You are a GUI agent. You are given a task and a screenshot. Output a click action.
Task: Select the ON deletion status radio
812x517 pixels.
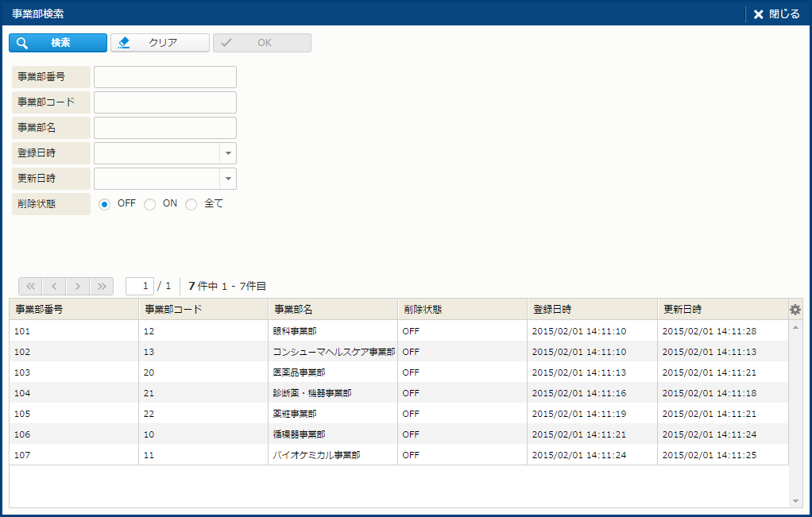tap(149, 204)
